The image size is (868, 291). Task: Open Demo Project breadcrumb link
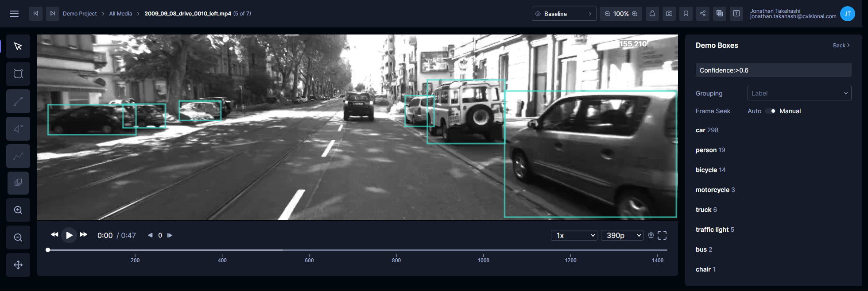tap(80, 14)
